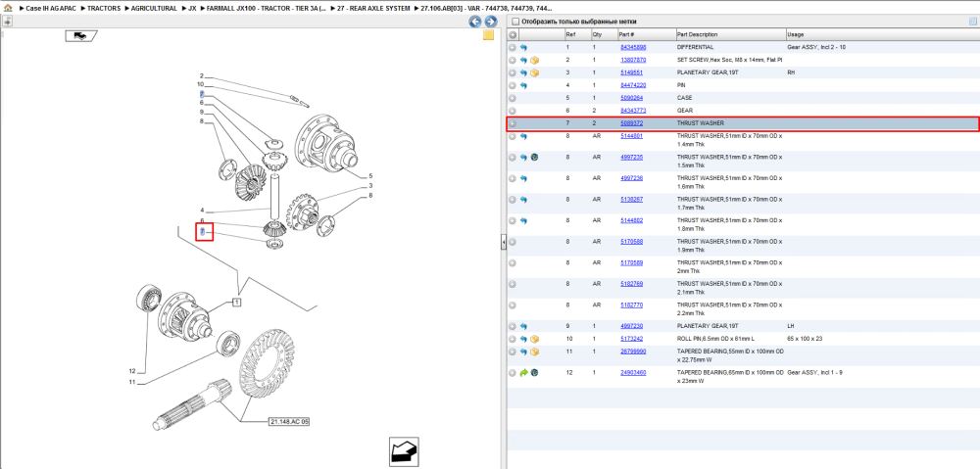Click callout 4 on diagram
The width and height of the screenshot is (980, 469).
tap(202, 211)
